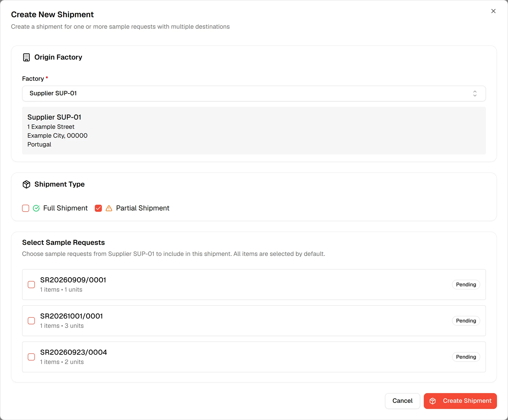Image resolution: width=508 pixels, height=420 pixels.
Task: Click the orange warning triangle icon
Action: coord(109,208)
